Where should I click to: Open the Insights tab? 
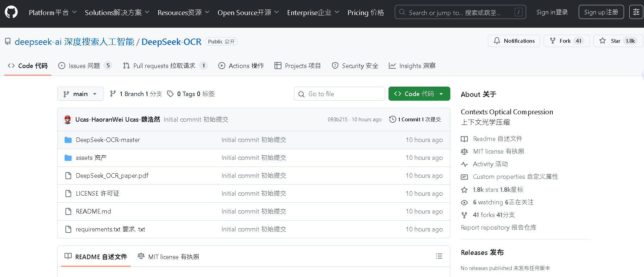[412, 66]
